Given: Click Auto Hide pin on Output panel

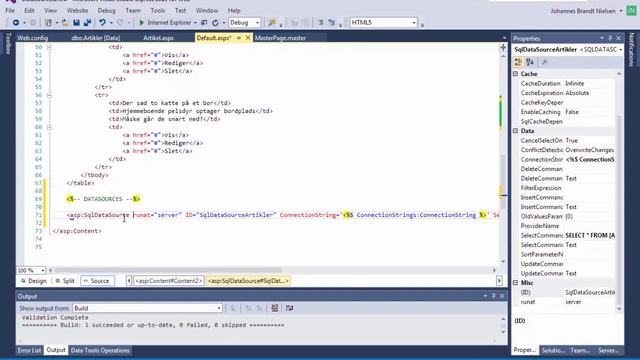Looking at the screenshot, I should pos(493,296).
